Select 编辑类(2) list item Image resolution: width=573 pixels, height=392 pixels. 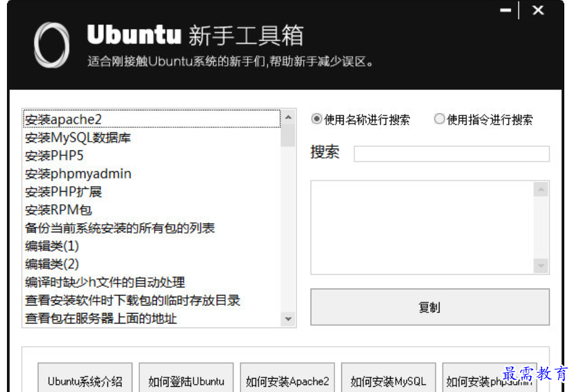coord(152,264)
